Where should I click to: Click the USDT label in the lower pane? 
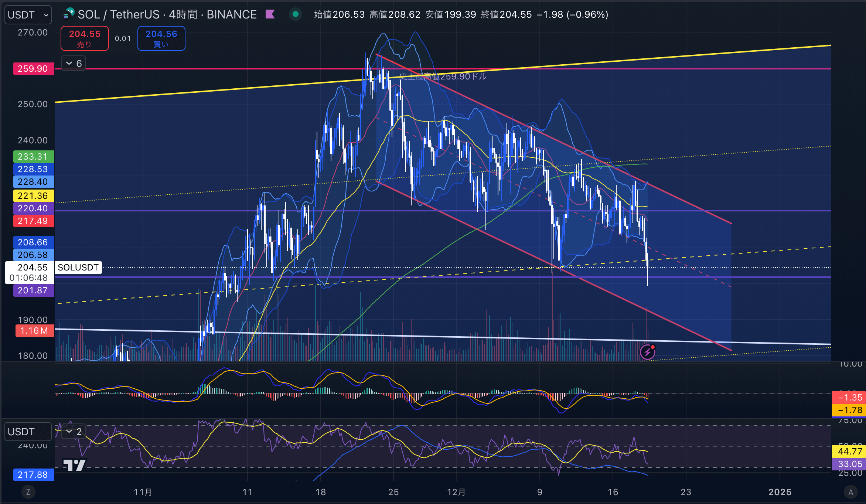tap(28, 432)
